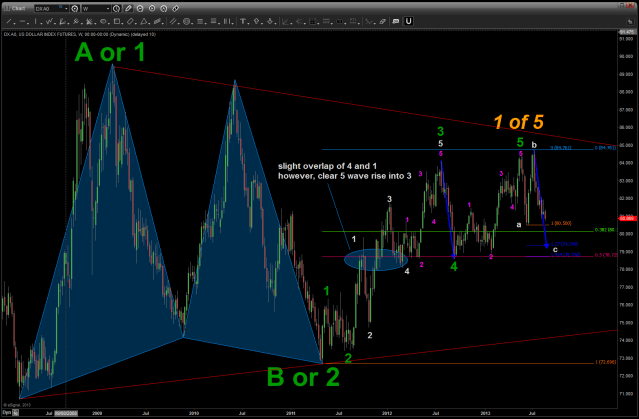The image size is (639, 419).
Task: Click the speech bubble comment icon
Action: pyautogui.click(x=395, y=21)
